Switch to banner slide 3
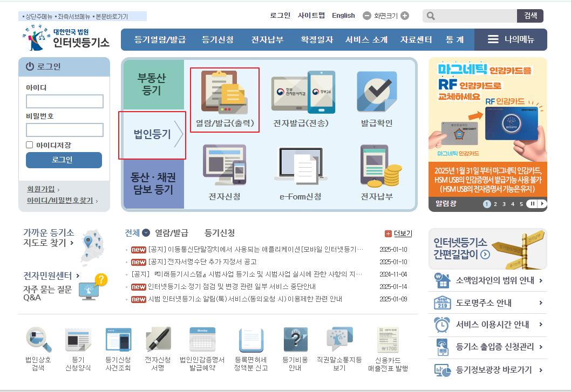571x392 pixels. pos(504,204)
